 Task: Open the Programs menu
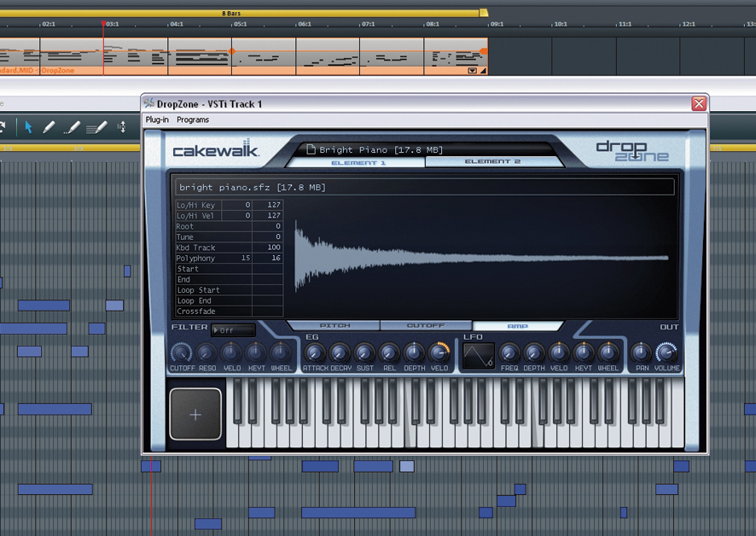point(193,119)
